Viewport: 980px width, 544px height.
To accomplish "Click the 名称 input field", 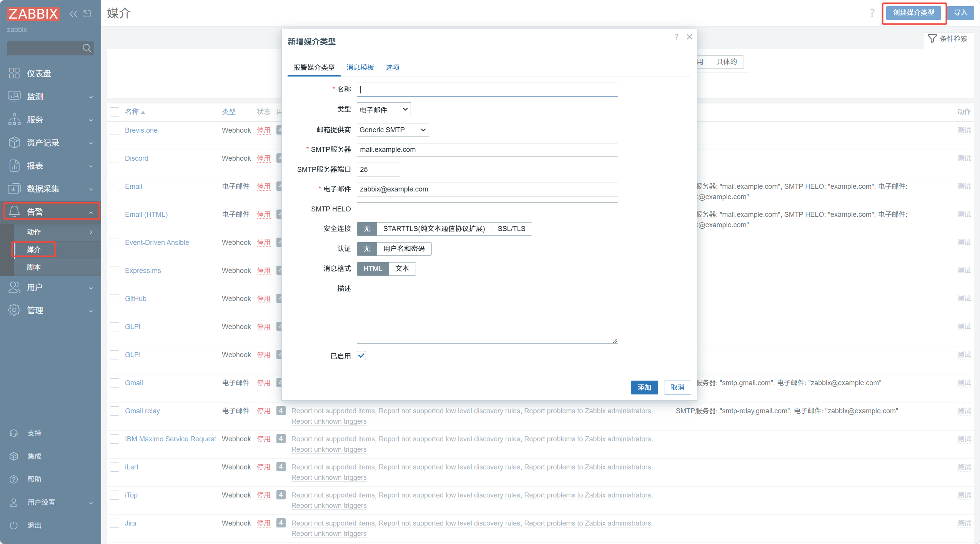I will (x=487, y=90).
